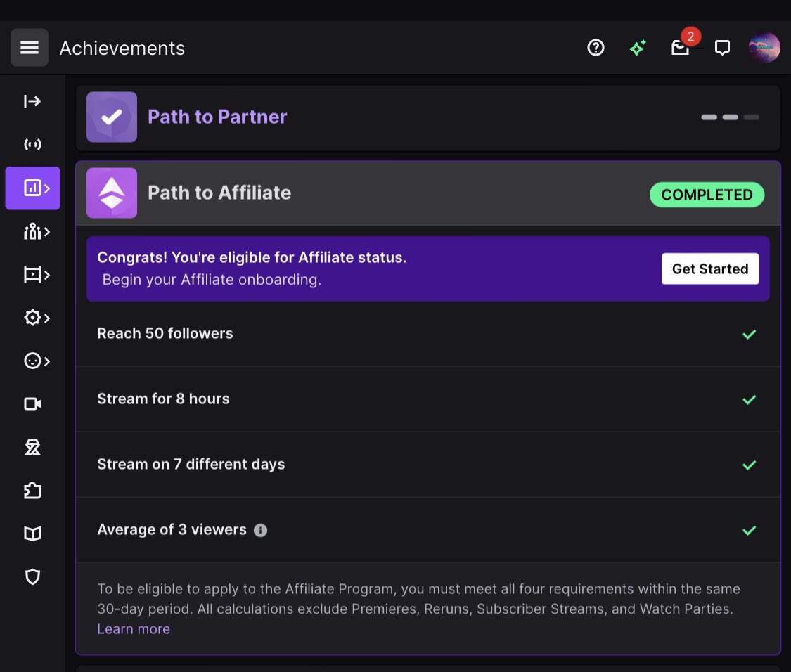Click the Path to Affiliate badge icon

[112, 193]
